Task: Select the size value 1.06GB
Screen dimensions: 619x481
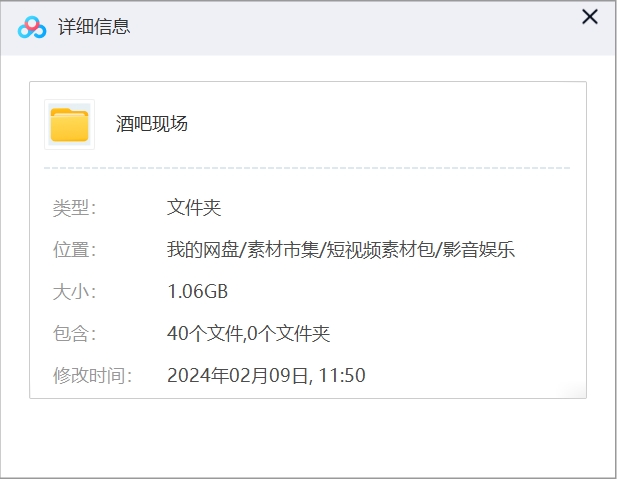Action: pos(198,292)
